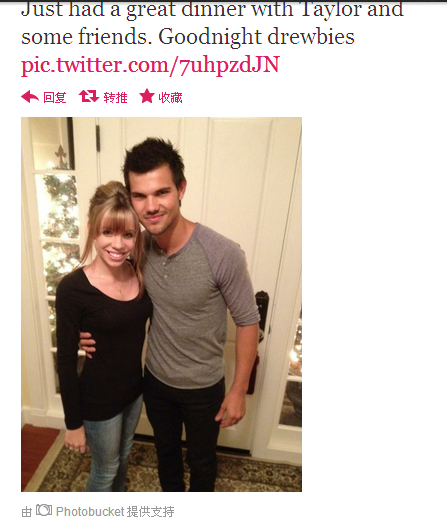447x520 pixels.
Task: Click the Photobucket camera icon
Action: (x=44, y=510)
